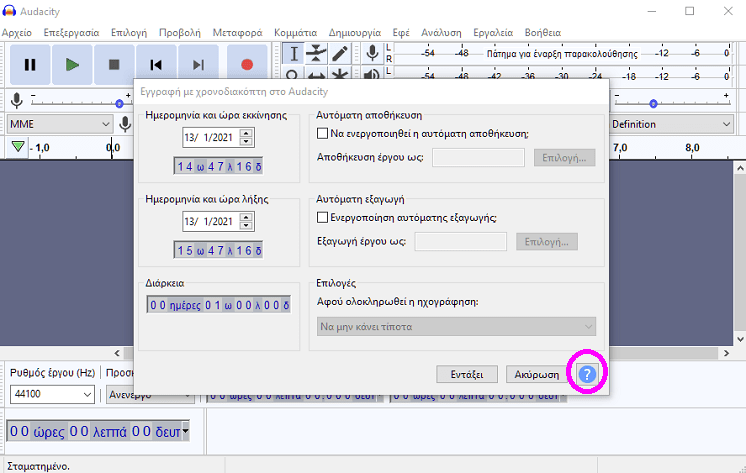Image resolution: width=746 pixels, height=473 pixels.
Task: Click the end time field 15 ω 47 λ 16 δ
Action: pos(218,250)
